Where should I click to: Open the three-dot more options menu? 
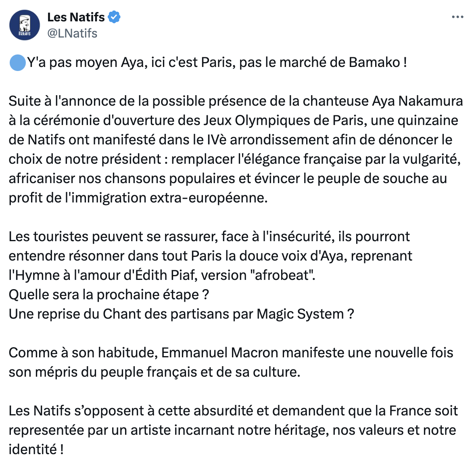(457, 17)
